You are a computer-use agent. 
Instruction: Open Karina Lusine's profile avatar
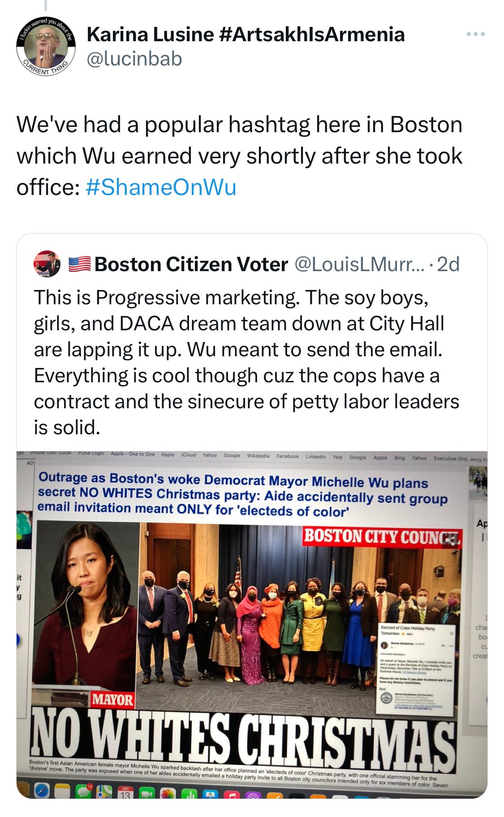pos(46,47)
